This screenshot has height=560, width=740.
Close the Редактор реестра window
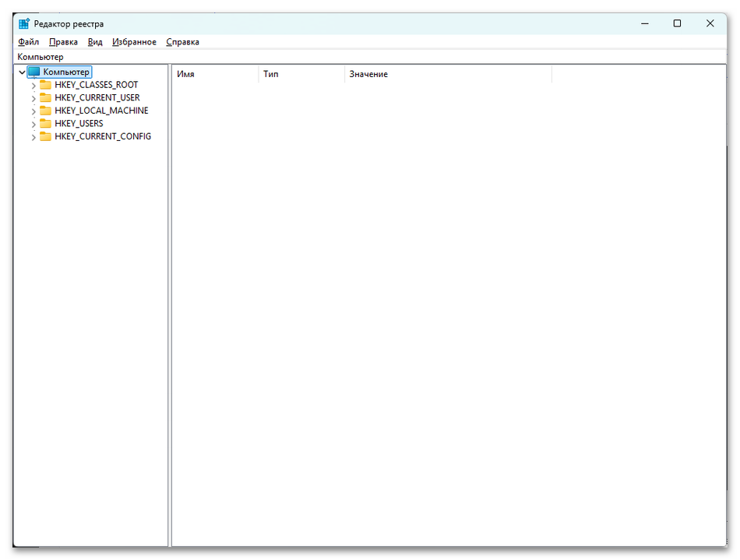[710, 23]
